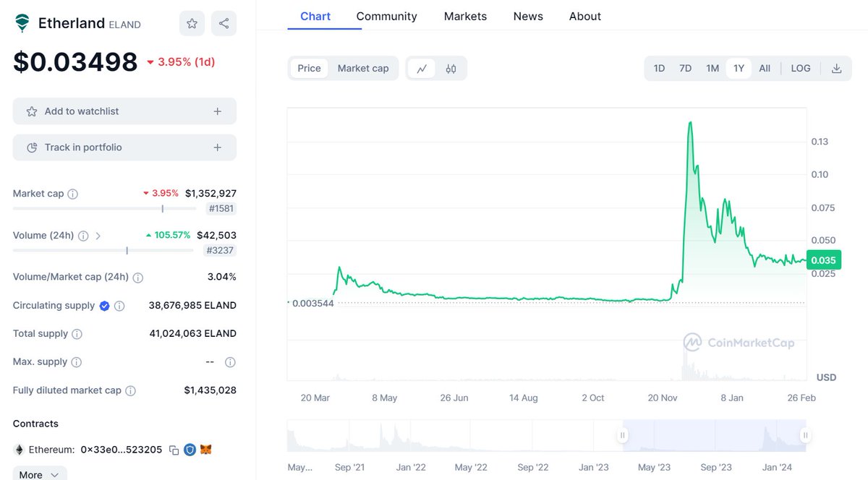Click Track in portfolio button

pos(124,147)
